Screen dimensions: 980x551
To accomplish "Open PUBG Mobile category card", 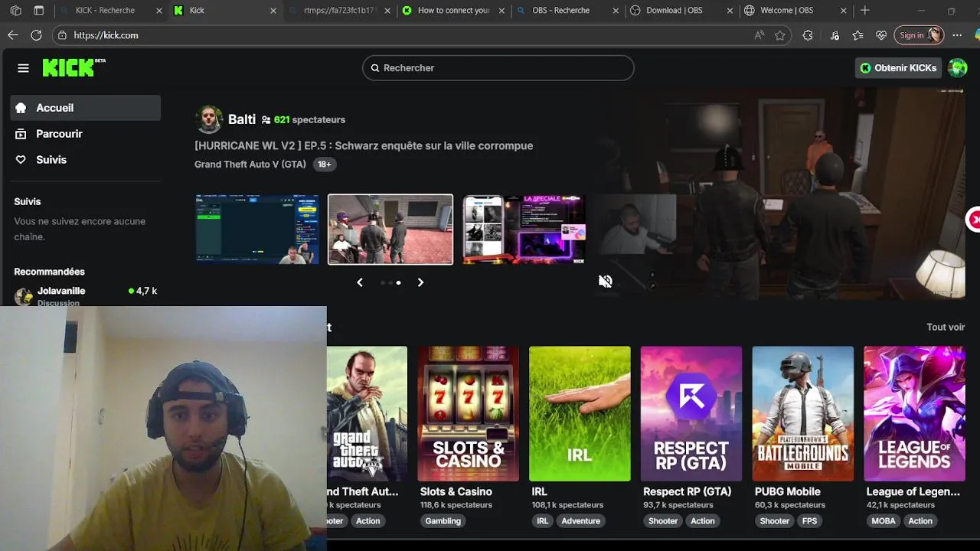I will tap(802, 414).
